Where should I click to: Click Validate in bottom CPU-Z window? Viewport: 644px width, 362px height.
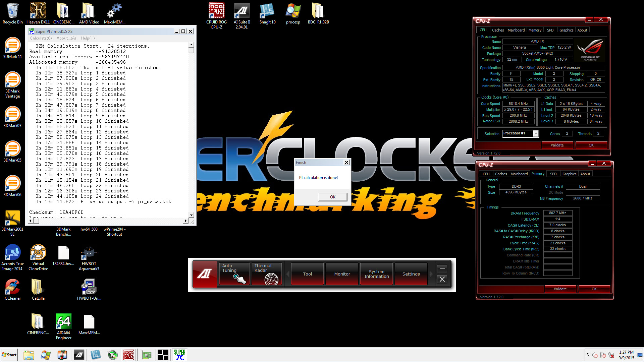pyautogui.click(x=560, y=289)
